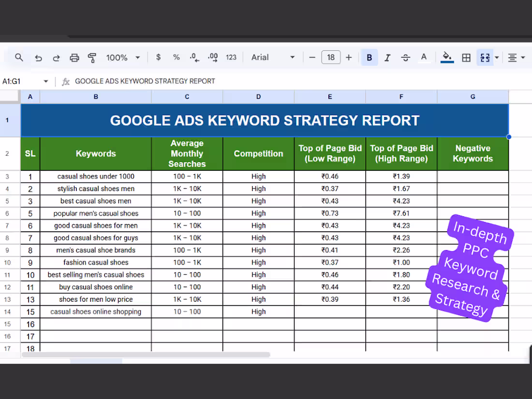532x399 pixels.
Task: Click the Redo icon
Action: click(x=56, y=57)
